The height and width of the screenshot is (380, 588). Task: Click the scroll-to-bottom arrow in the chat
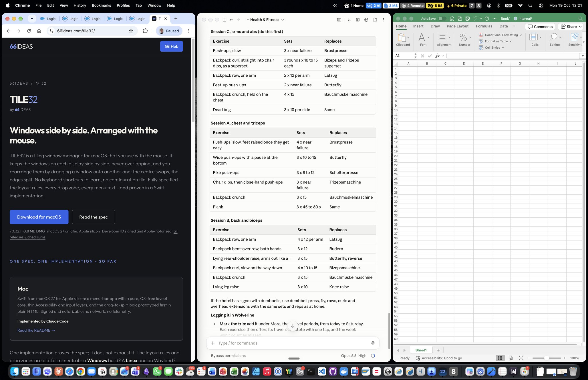293,326
